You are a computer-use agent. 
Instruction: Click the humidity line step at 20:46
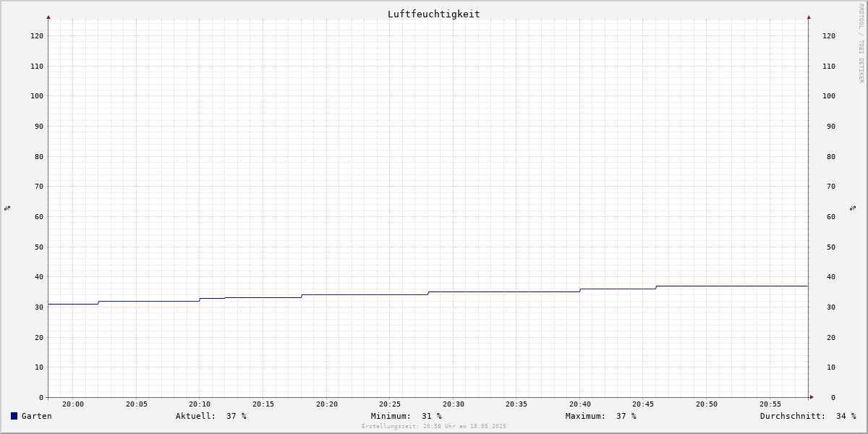coord(656,287)
